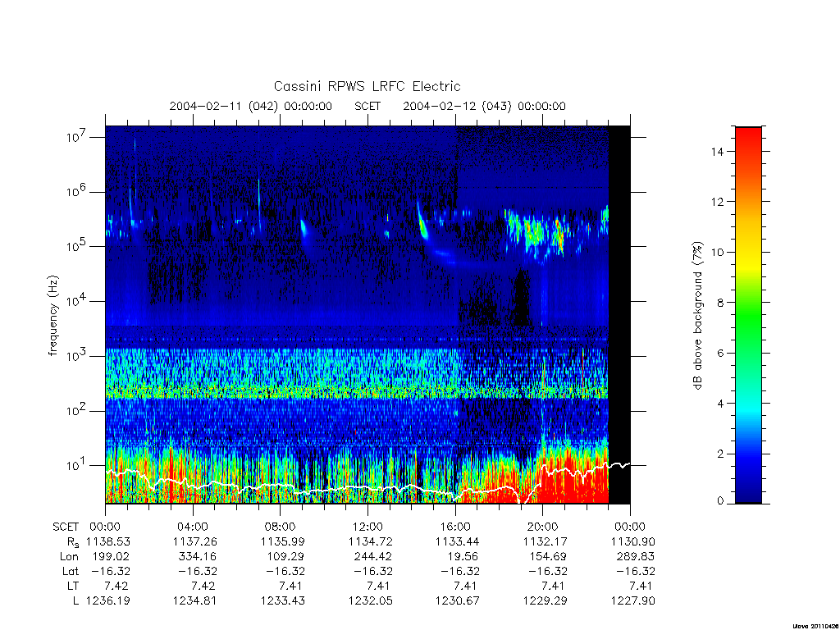The height and width of the screenshot is (630, 840).
Task: Click the Rs value 1138.53
Action: point(108,541)
